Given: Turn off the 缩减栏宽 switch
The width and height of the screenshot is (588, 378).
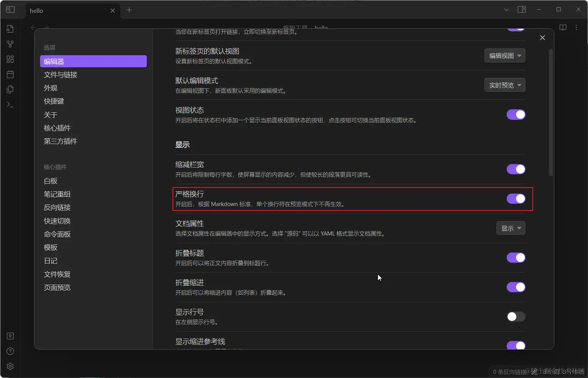Looking at the screenshot, I should pyautogui.click(x=516, y=169).
